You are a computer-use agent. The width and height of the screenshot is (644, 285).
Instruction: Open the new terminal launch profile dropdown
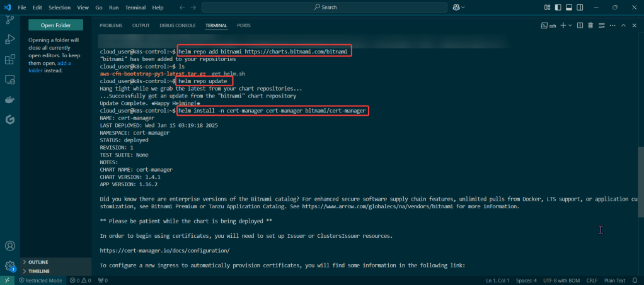click(x=570, y=25)
